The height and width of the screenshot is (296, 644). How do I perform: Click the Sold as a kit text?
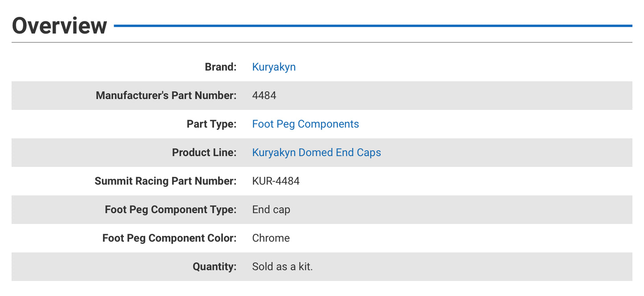(x=283, y=266)
